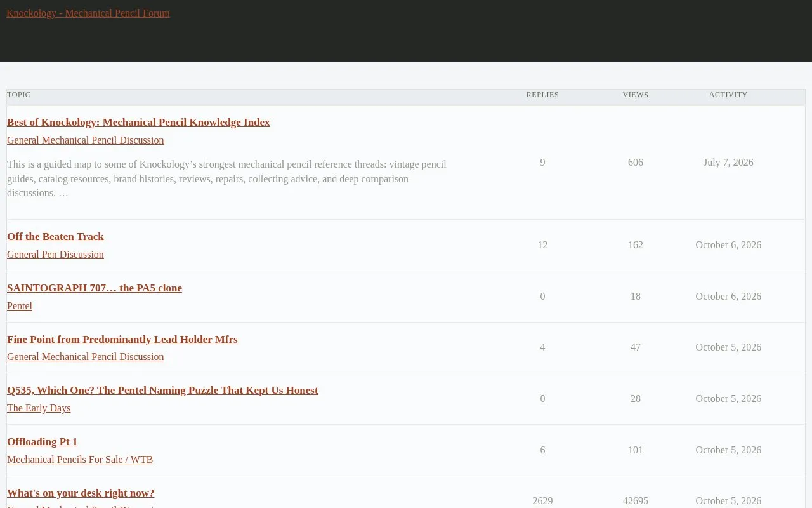Click the 47 views value for Fine Point topic
Image resolution: width=812 pixels, height=508 pixels.
(636, 347)
